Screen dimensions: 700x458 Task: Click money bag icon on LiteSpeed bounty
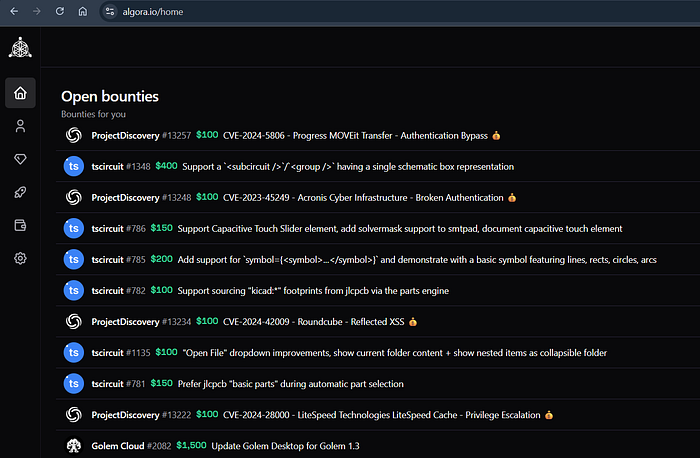click(549, 415)
